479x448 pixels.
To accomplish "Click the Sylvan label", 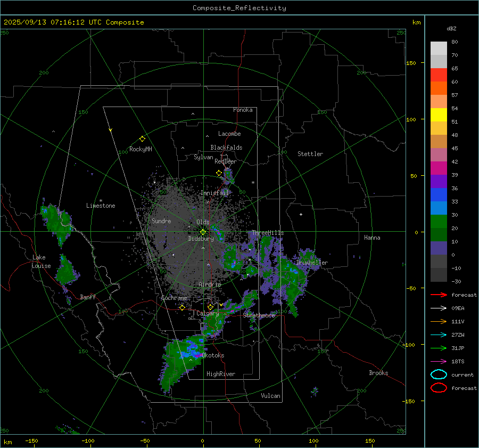I will pyautogui.click(x=203, y=157).
